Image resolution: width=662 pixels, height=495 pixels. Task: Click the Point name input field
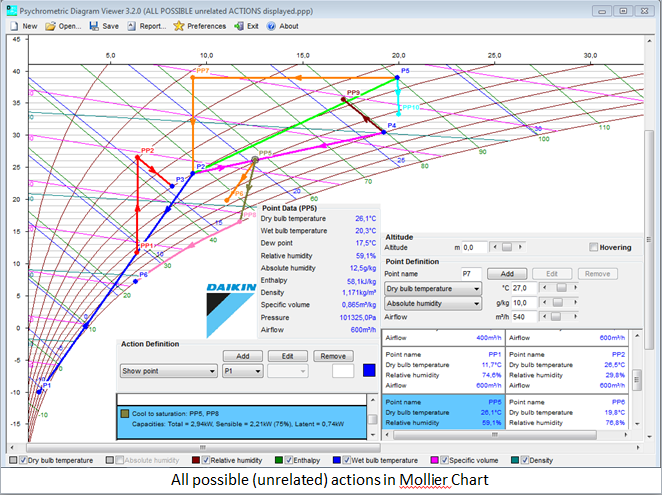[469, 273]
